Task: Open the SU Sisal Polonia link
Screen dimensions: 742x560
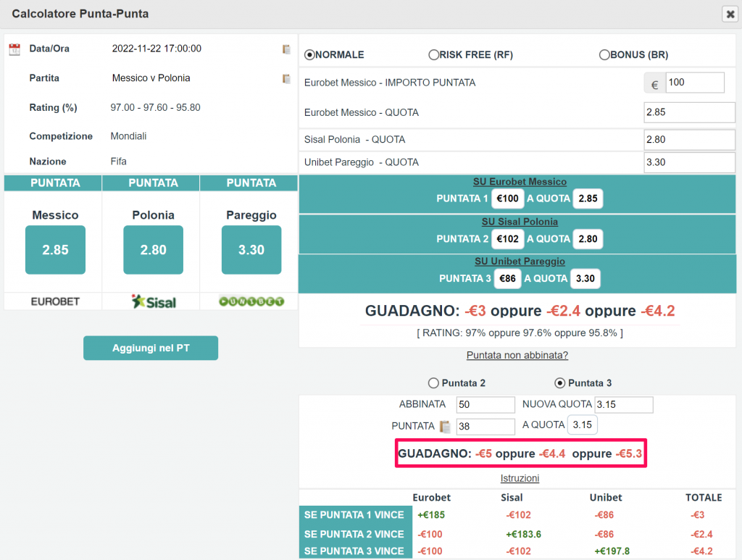Action: pyautogui.click(x=520, y=222)
